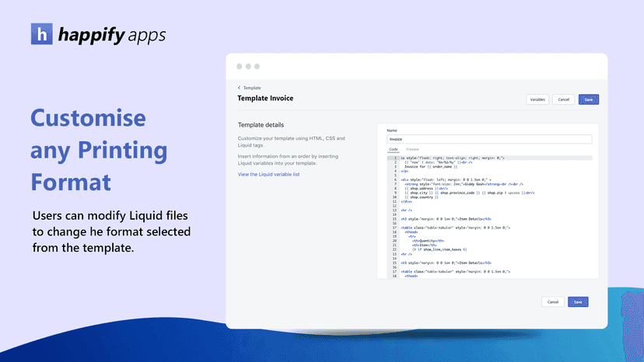
Task: Click the Name input field containing Invoice
Action: point(489,139)
